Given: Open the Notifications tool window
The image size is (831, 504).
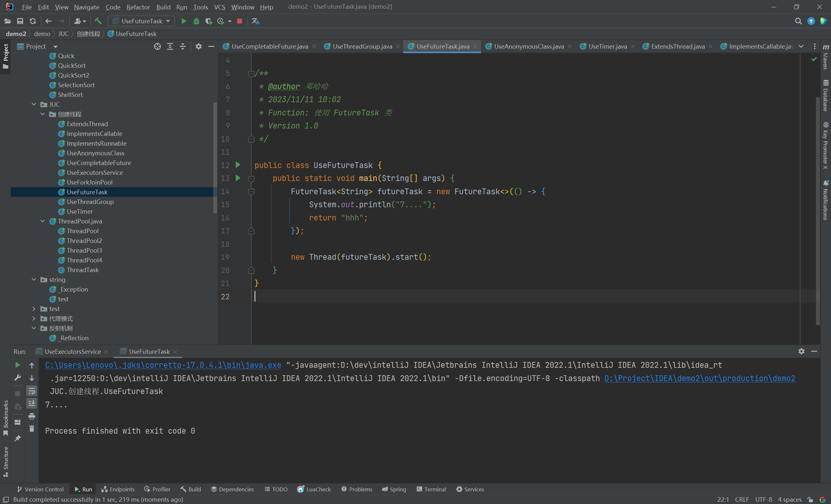Looking at the screenshot, I should 825,200.
